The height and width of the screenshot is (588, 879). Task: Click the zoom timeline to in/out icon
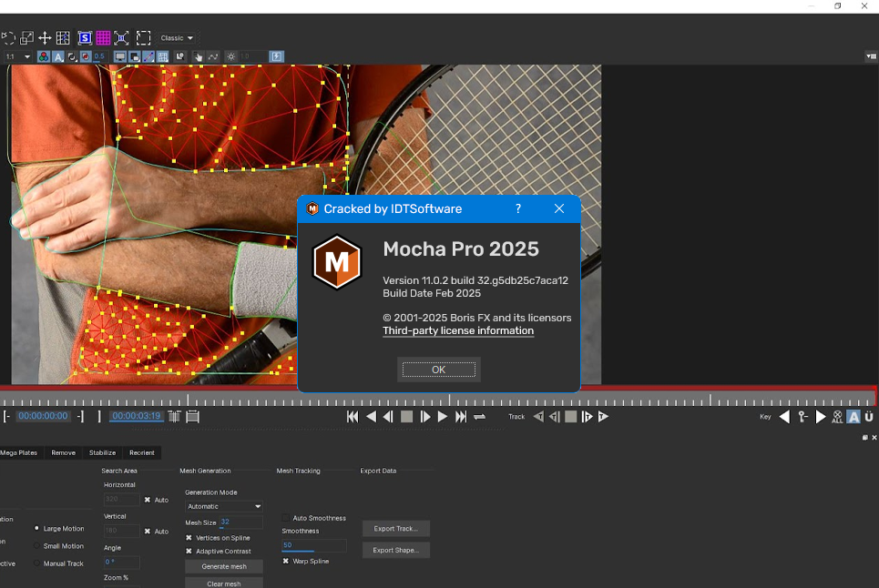pyautogui.click(x=174, y=417)
